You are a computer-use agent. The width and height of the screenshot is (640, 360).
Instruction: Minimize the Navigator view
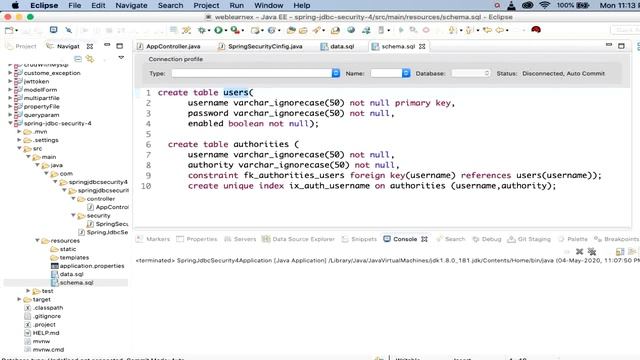107,45
